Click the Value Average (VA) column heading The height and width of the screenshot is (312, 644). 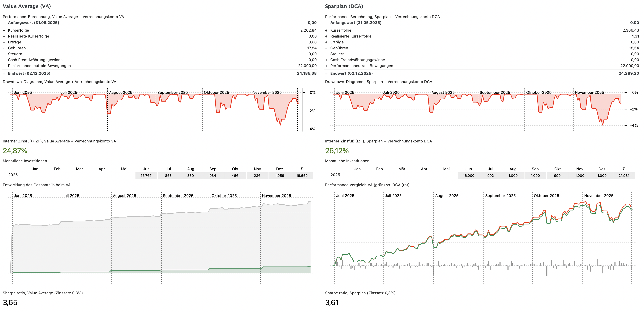(27, 6)
